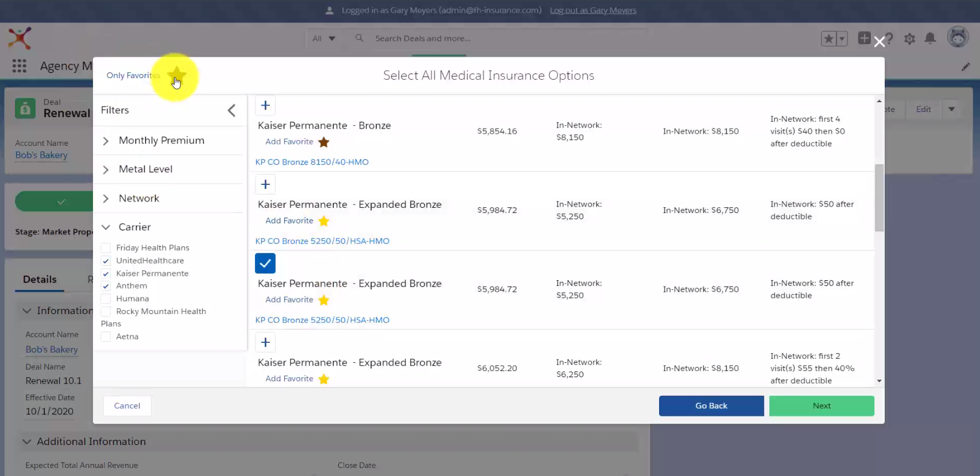This screenshot has width=980, height=476.
Task: Click the Renewal 10.1 deal name value
Action: [x=53, y=381]
